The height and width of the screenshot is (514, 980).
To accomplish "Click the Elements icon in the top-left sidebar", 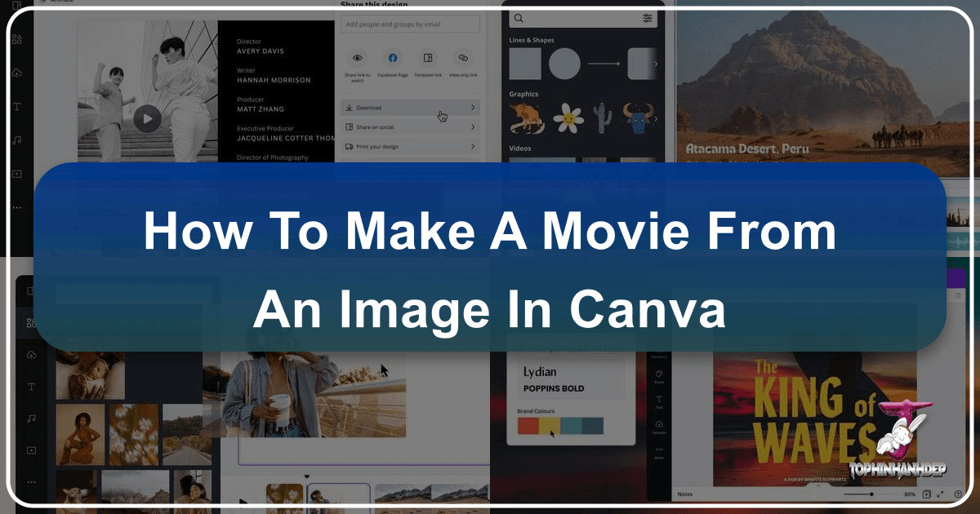I will (x=17, y=39).
